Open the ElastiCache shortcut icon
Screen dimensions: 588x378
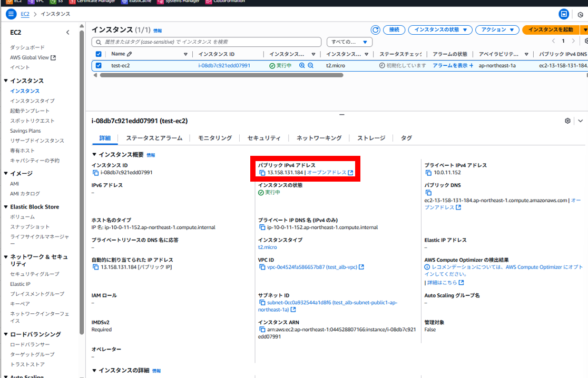click(x=125, y=2)
